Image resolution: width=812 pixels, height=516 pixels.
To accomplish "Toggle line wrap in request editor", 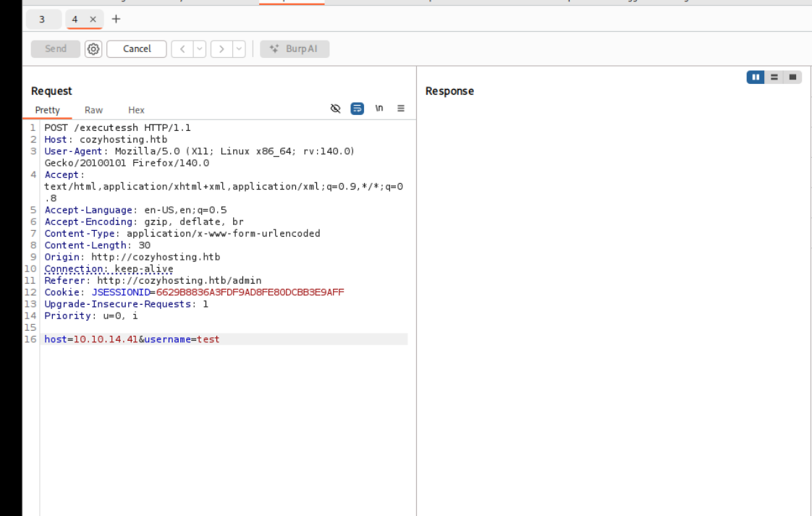I will 357,109.
